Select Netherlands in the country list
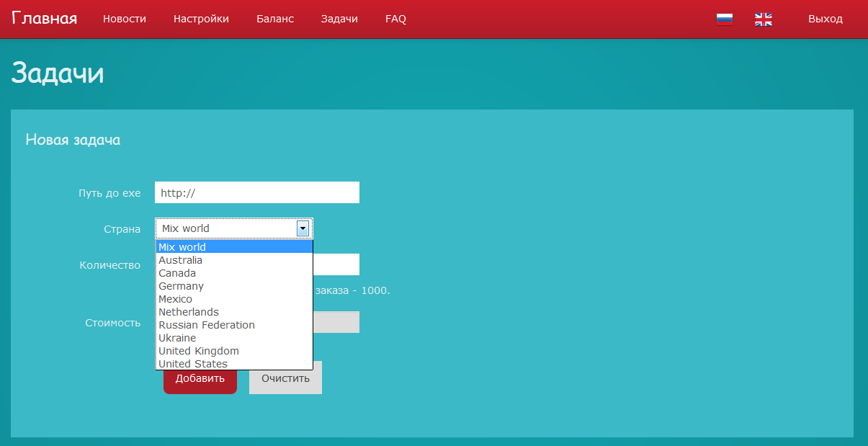 pos(234,312)
